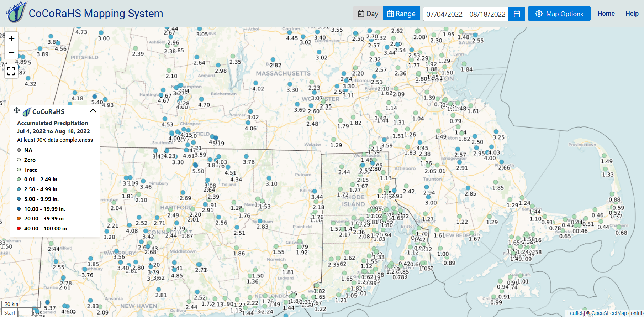Click the 20.00 - 39.99 in. orange swatch
This screenshot has width=644, height=317.
pyautogui.click(x=19, y=218)
